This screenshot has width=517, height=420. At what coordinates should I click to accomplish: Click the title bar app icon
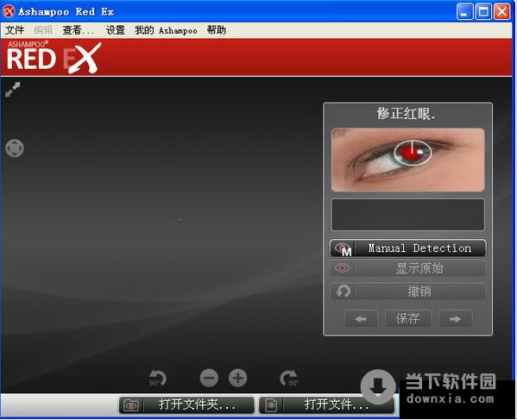click(9, 11)
